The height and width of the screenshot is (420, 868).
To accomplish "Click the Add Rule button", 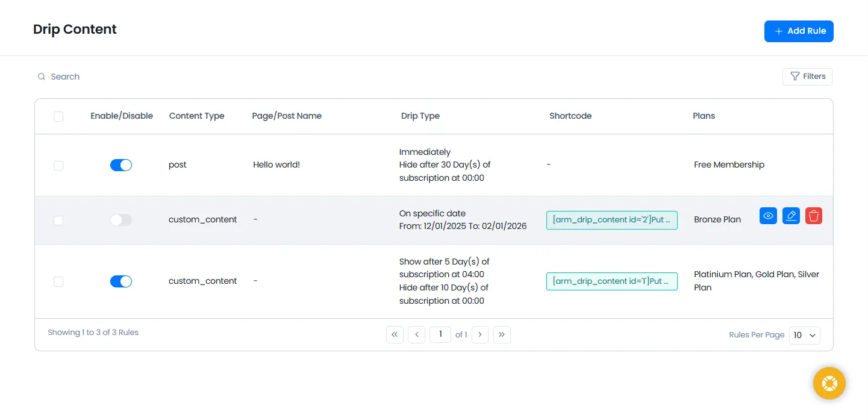I will (x=799, y=31).
